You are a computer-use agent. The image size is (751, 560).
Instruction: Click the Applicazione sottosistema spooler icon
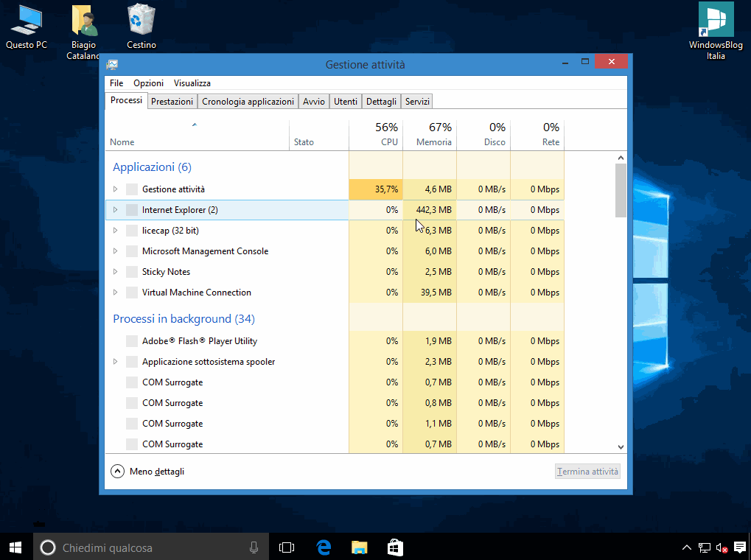[x=132, y=362]
